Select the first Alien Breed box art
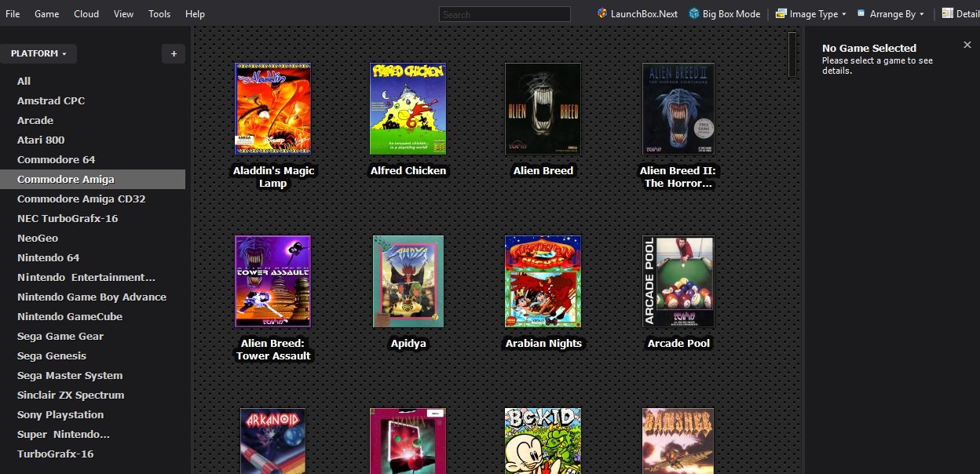 click(543, 109)
